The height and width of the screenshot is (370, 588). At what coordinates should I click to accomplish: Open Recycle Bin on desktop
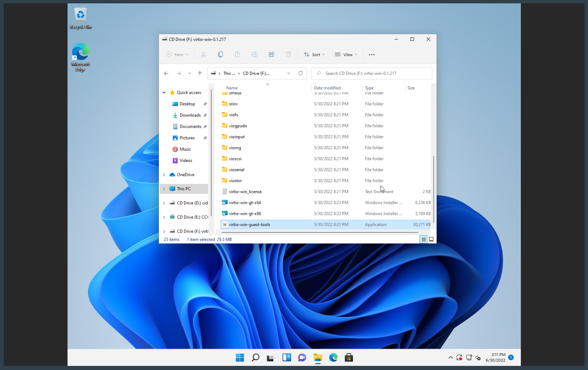pos(81,18)
